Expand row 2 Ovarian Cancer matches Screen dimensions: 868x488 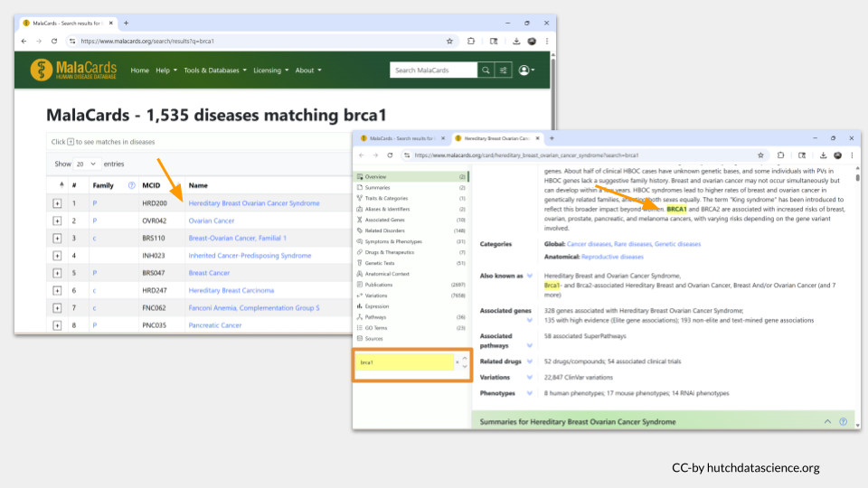pos(57,221)
